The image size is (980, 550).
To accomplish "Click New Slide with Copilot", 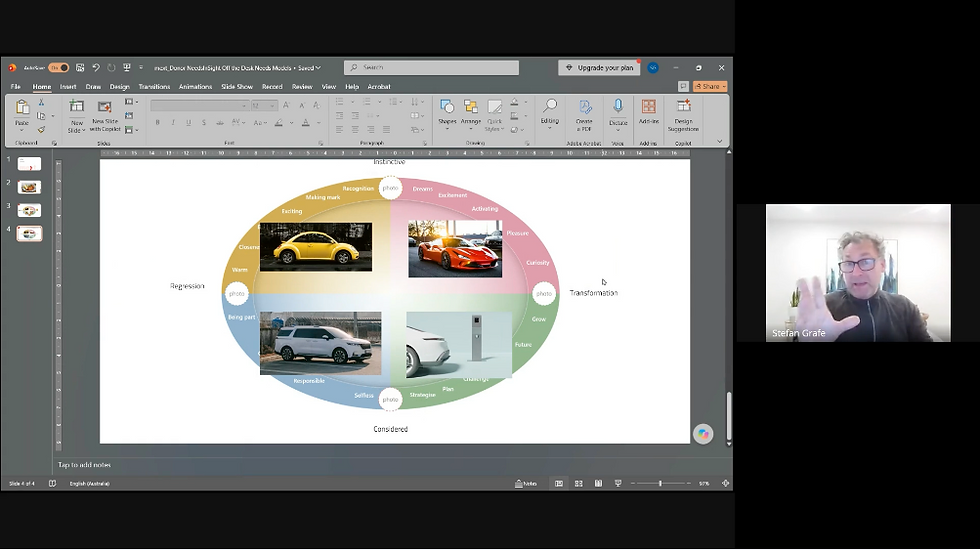I will (105, 115).
